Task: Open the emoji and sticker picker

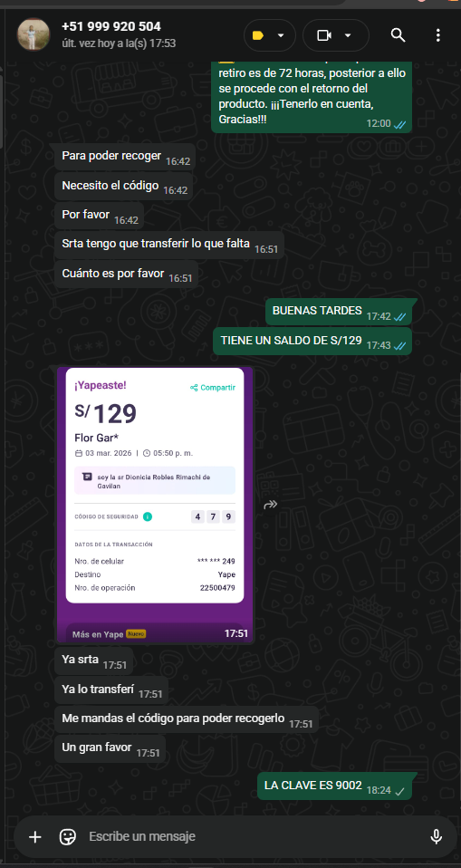Action: pos(68,836)
